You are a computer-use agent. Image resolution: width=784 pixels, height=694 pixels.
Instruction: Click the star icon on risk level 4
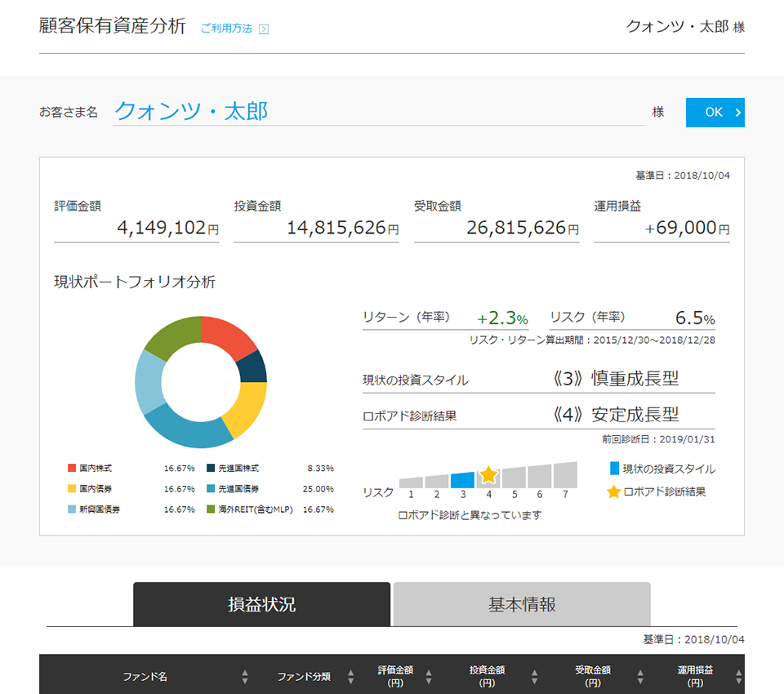pyautogui.click(x=488, y=474)
